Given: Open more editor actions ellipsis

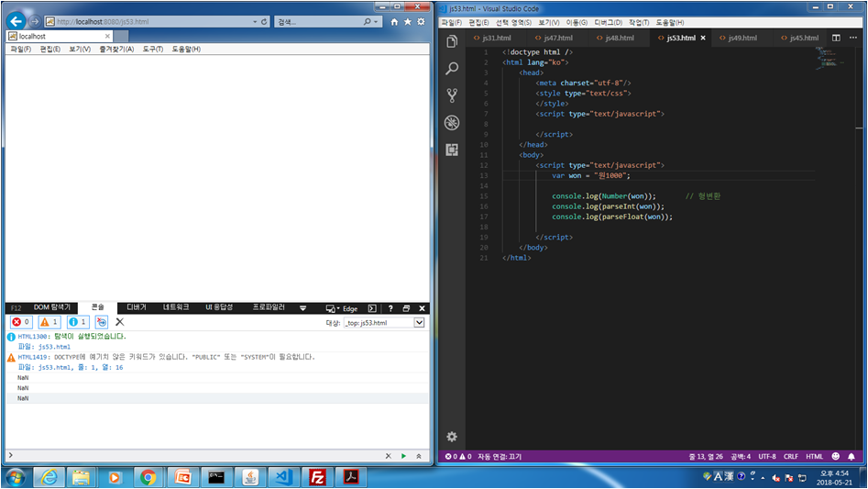Looking at the screenshot, I should (x=853, y=38).
